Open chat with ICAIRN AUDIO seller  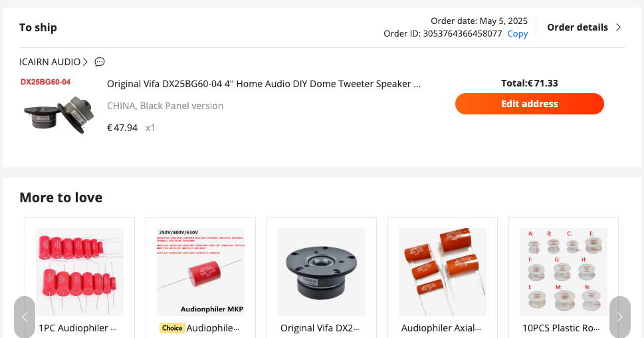(x=100, y=62)
